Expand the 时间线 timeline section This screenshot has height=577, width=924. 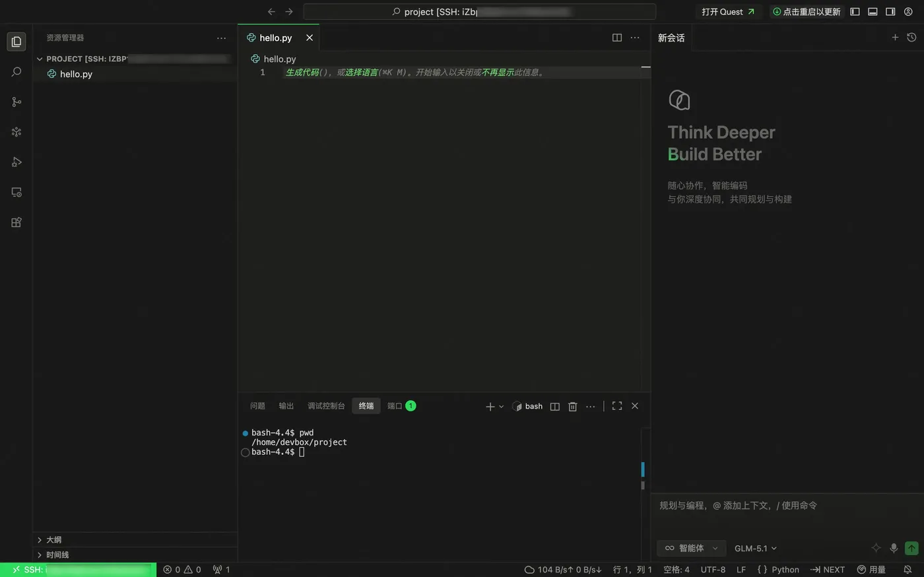click(135, 555)
